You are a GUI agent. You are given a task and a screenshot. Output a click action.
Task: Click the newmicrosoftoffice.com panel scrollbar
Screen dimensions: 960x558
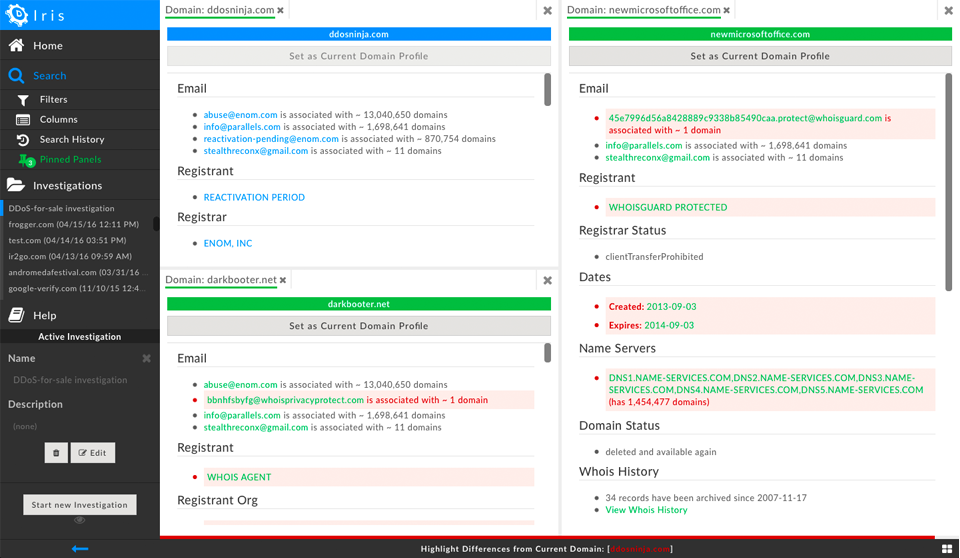coord(948,182)
